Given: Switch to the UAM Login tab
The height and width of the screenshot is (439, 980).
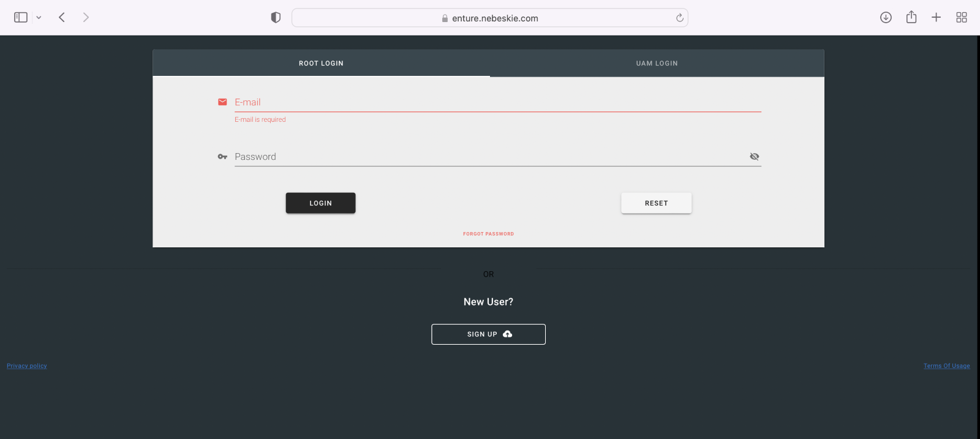Looking at the screenshot, I should (657, 63).
